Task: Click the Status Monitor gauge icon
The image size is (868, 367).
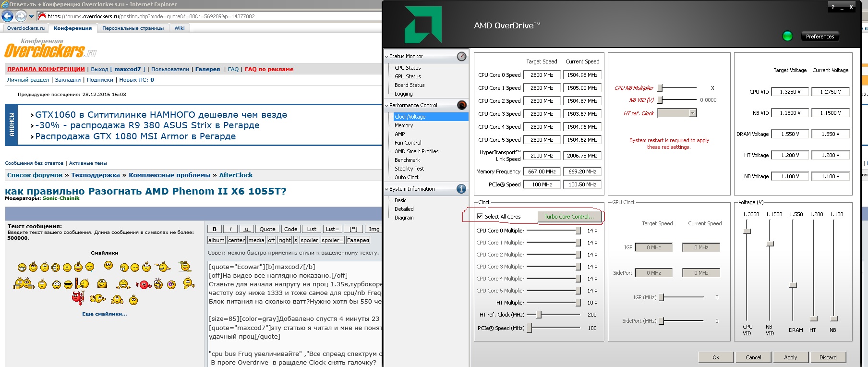Action: pos(461,56)
